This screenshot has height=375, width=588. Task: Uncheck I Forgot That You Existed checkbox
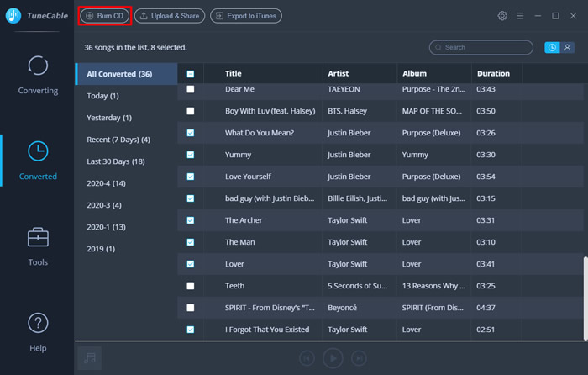pos(191,330)
